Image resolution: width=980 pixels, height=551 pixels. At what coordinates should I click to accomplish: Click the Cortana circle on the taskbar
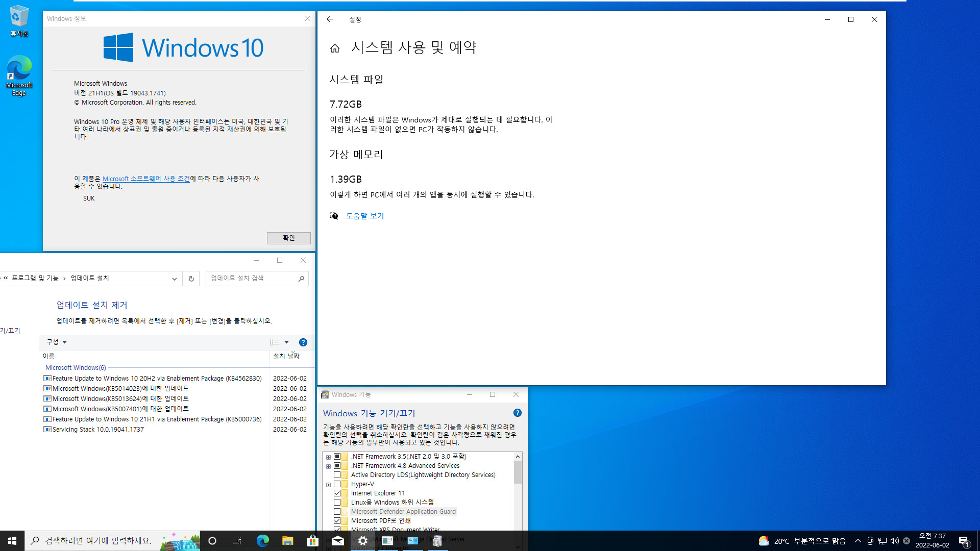pyautogui.click(x=212, y=541)
